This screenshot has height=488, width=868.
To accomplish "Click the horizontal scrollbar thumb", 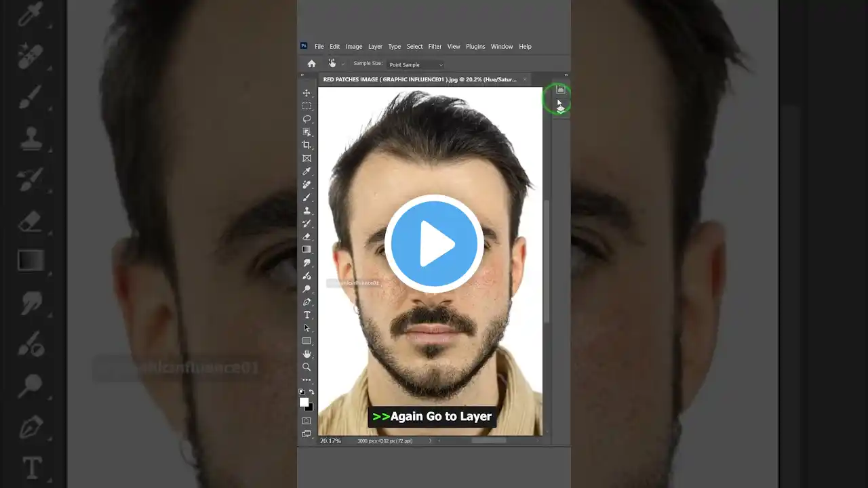I will pos(489,441).
